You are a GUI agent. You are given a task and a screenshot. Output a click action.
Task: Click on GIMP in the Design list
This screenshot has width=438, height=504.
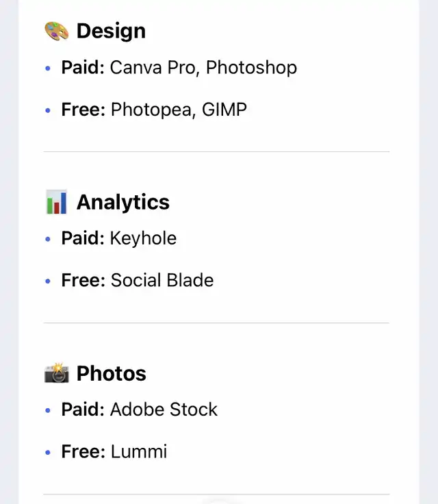tap(224, 109)
